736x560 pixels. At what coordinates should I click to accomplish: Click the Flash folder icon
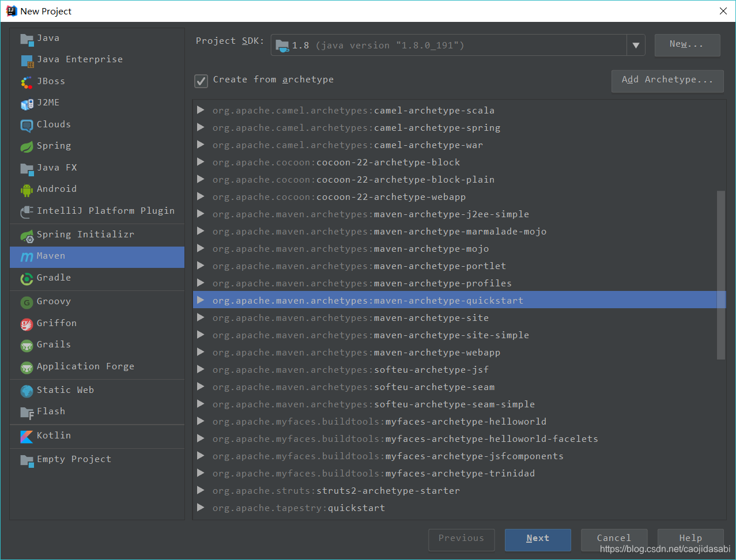click(x=27, y=413)
